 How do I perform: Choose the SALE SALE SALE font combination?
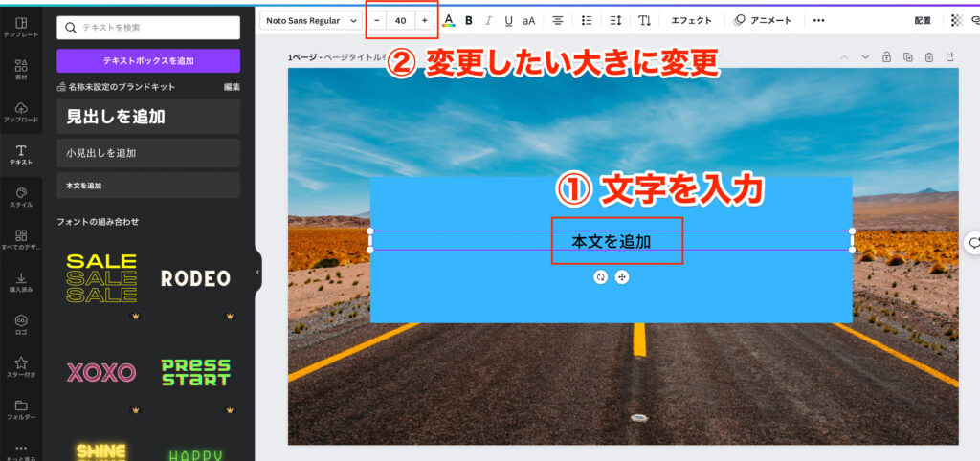point(101,278)
